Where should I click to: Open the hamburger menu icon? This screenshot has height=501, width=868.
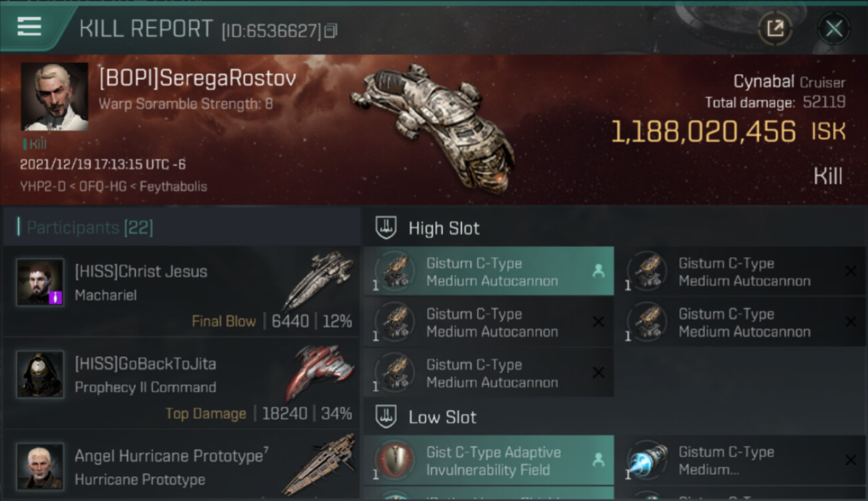(x=29, y=27)
